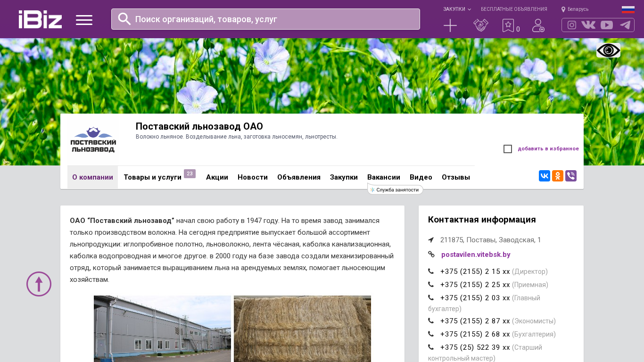Image resolution: width=644 pixels, height=362 pixels.
Task: Open the YouTube channel
Action: [x=607, y=25]
